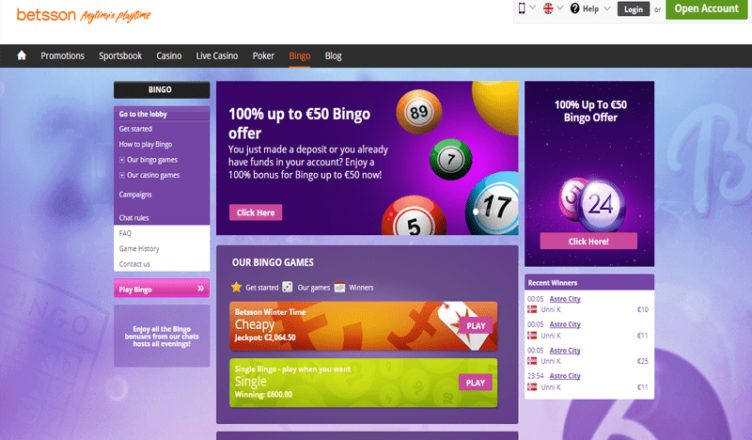Open the first Astro City winner link
752x440 pixels.
pos(564,299)
